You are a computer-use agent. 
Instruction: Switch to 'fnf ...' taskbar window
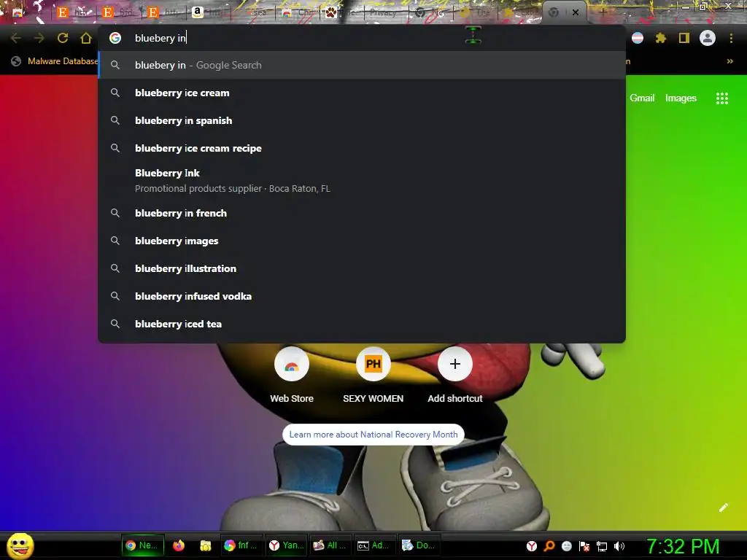pyautogui.click(x=242, y=545)
